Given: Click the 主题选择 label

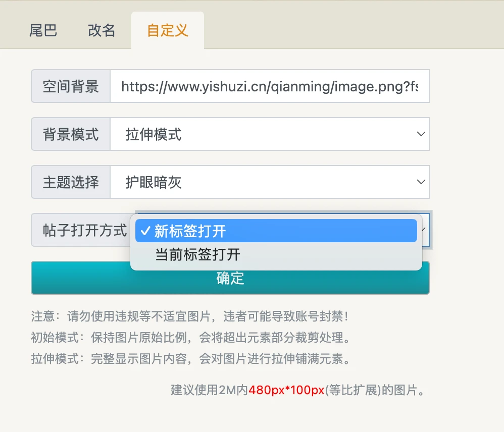Looking at the screenshot, I should (71, 182).
